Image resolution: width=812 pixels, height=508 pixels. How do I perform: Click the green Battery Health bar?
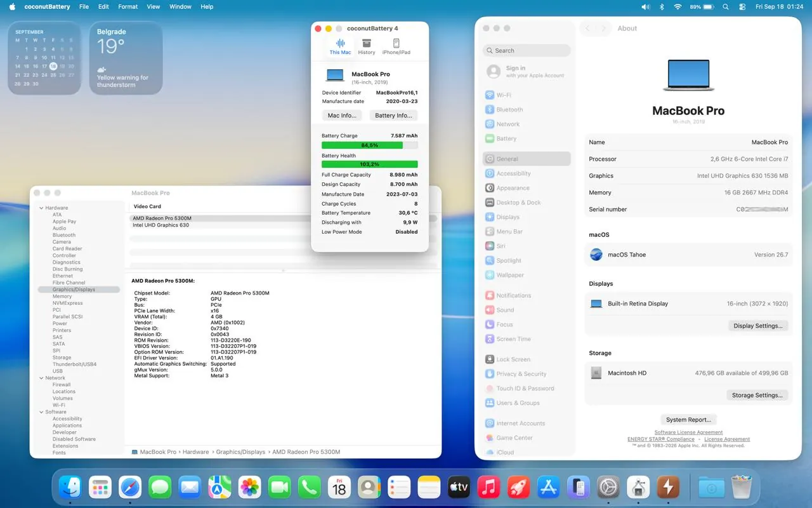(x=370, y=164)
